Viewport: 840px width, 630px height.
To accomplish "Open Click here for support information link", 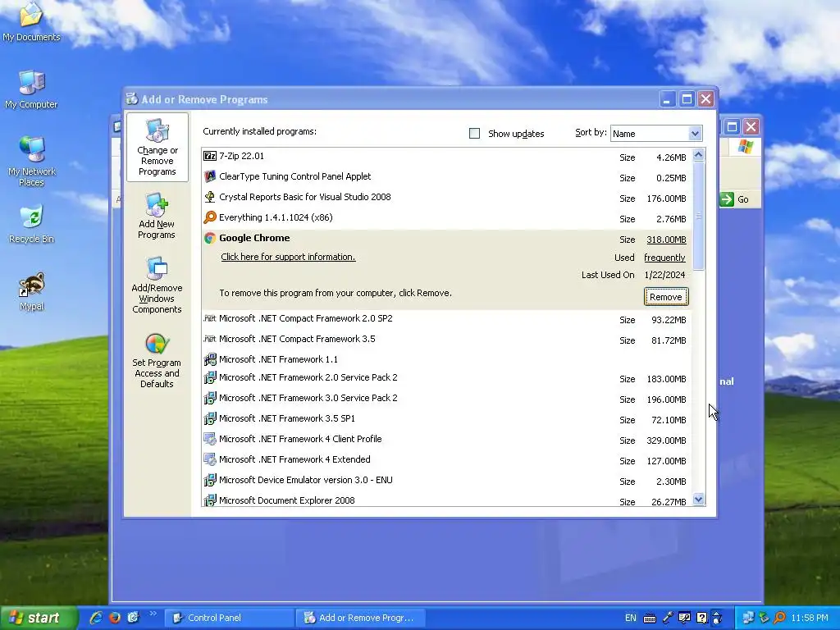I will click(288, 257).
